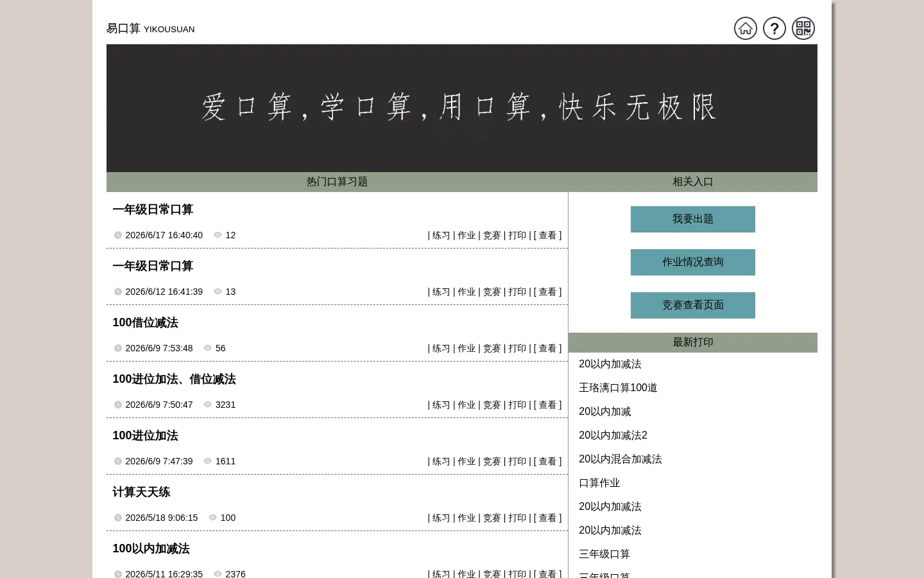Screen dimensions: 924x578
Task: Open 王珞漓口算100道 in latest prints
Action: tap(618, 388)
